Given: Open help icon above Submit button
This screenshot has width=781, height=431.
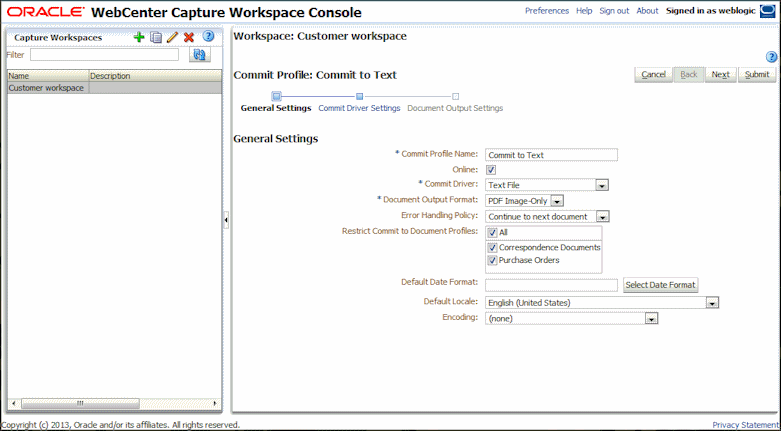Looking at the screenshot, I should [771, 57].
